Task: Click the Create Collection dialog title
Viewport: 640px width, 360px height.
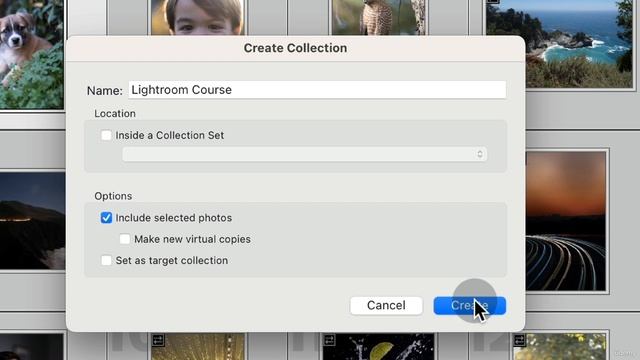Action: tap(296, 48)
